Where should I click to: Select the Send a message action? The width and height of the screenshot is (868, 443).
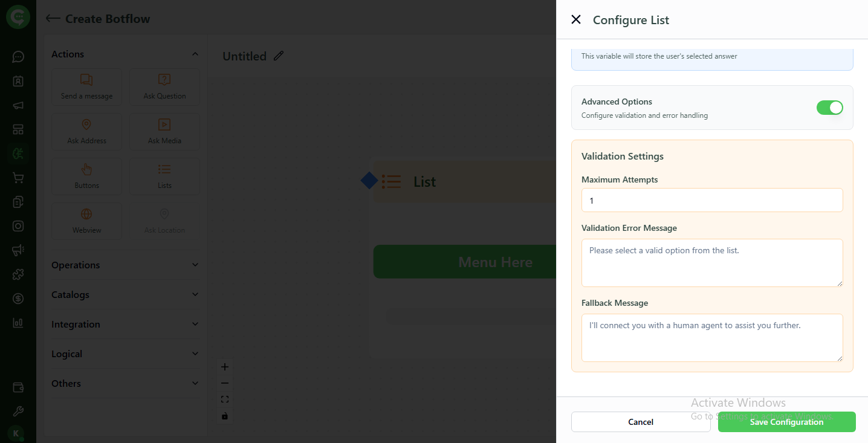tap(86, 87)
